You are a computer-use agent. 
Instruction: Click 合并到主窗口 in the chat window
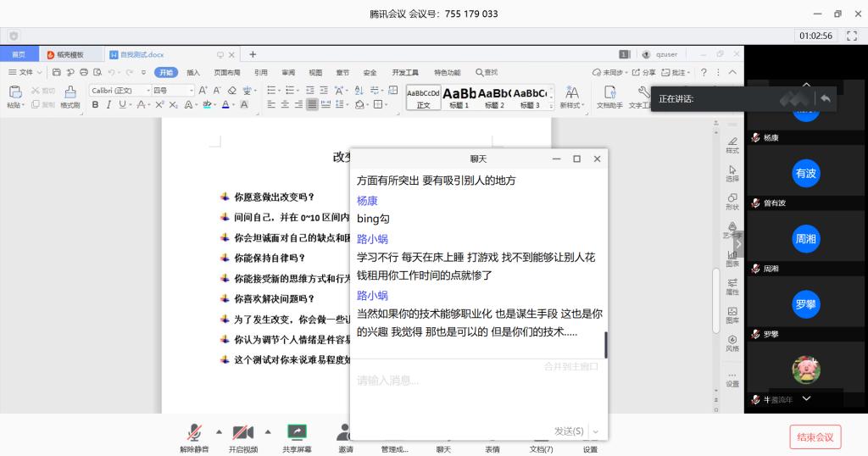point(570,367)
